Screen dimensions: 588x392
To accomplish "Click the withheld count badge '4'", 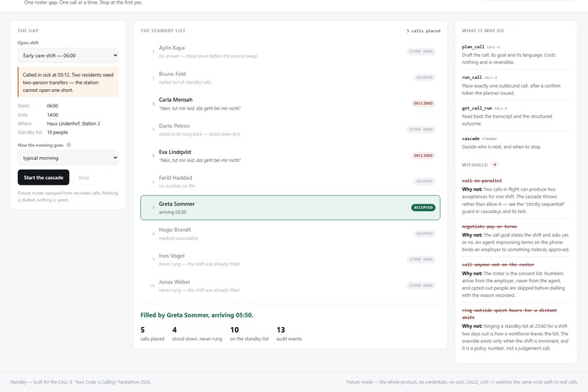I will pyautogui.click(x=495, y=165).
